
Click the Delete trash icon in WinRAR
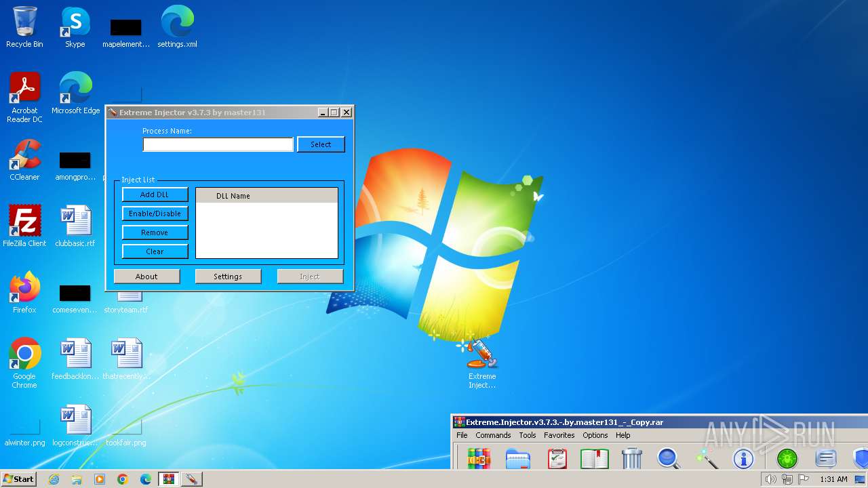(x=631, y=459)
